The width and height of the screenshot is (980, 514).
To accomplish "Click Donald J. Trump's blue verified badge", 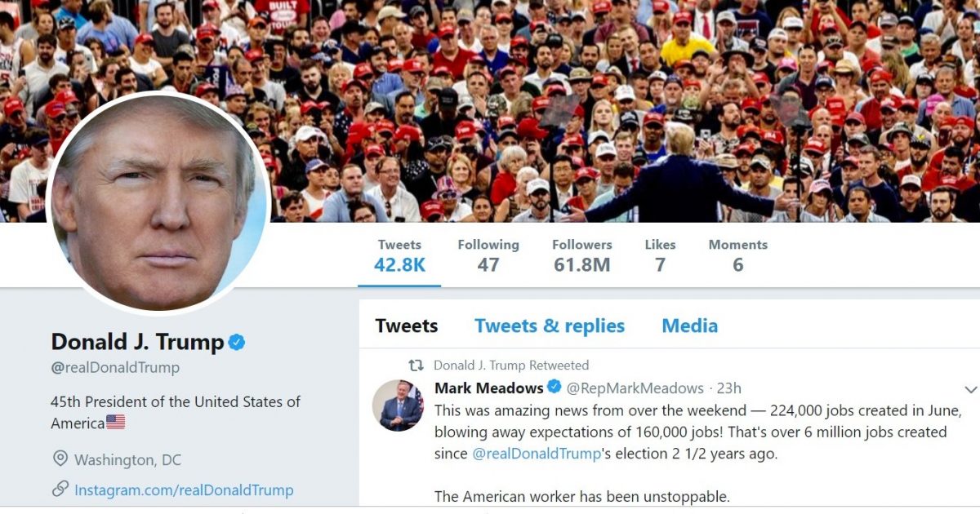I will (237, 342).
